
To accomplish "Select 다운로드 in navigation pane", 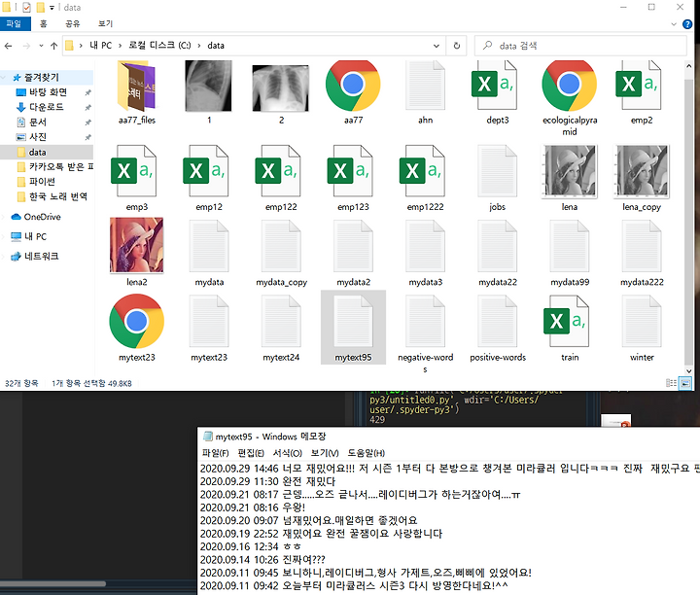I will click(x=47, y=107).
